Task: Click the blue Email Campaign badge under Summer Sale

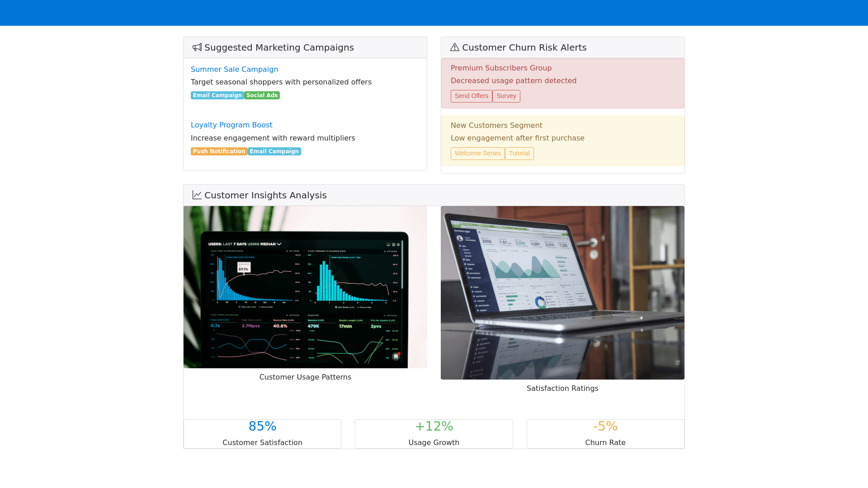Action: pos(217,95)
